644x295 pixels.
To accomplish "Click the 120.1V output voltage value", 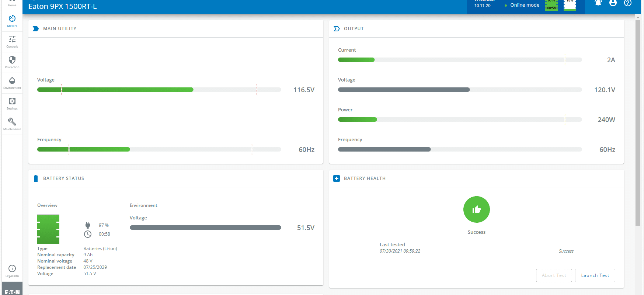I will click(x=605, y=90).
